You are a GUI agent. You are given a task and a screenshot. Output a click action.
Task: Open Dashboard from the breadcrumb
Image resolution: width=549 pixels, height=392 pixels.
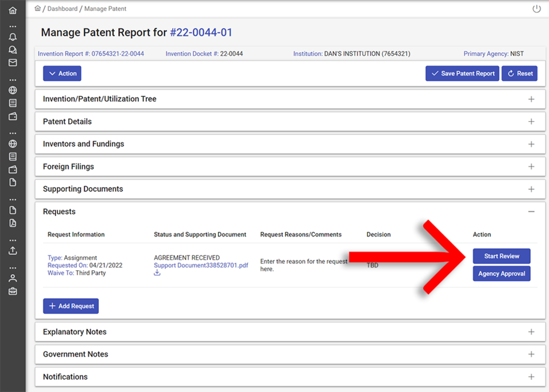[62, 9]
